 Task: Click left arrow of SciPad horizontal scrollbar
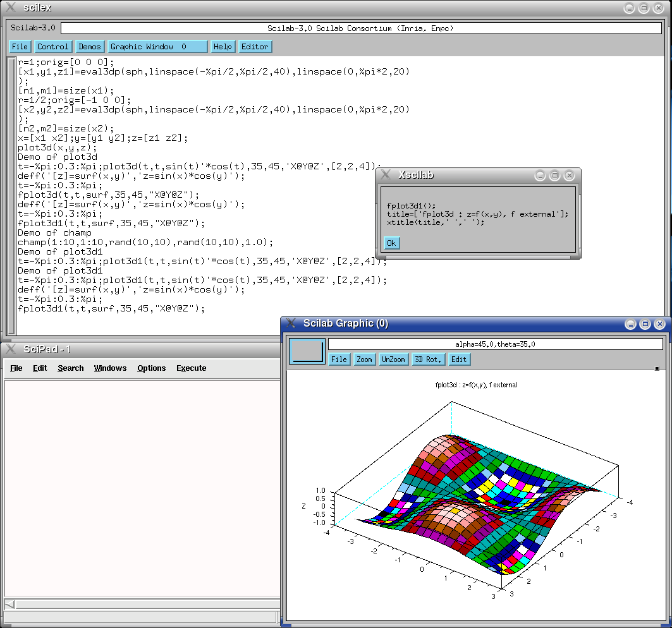(9, 605)
